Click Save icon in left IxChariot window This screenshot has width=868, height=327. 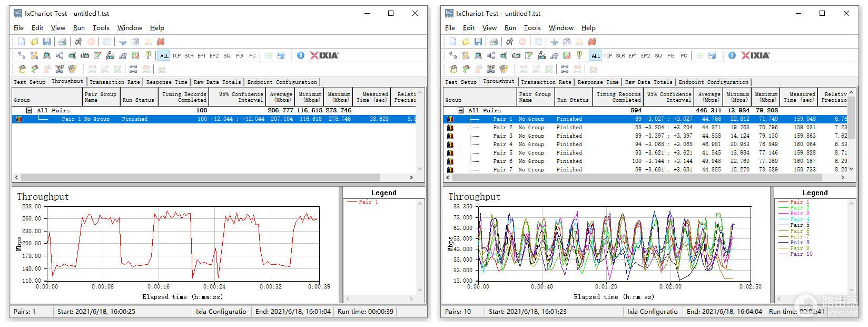click(47, 42)
